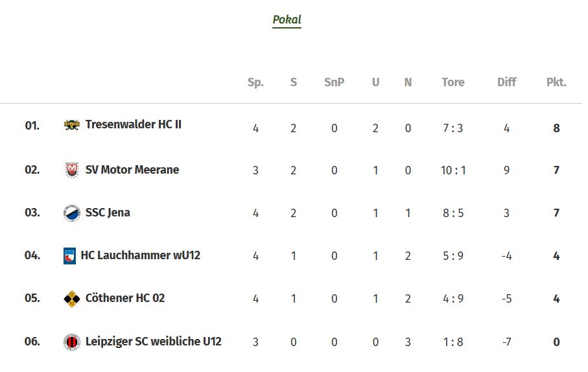Select the SSC Jena team name

click(108, 213)
